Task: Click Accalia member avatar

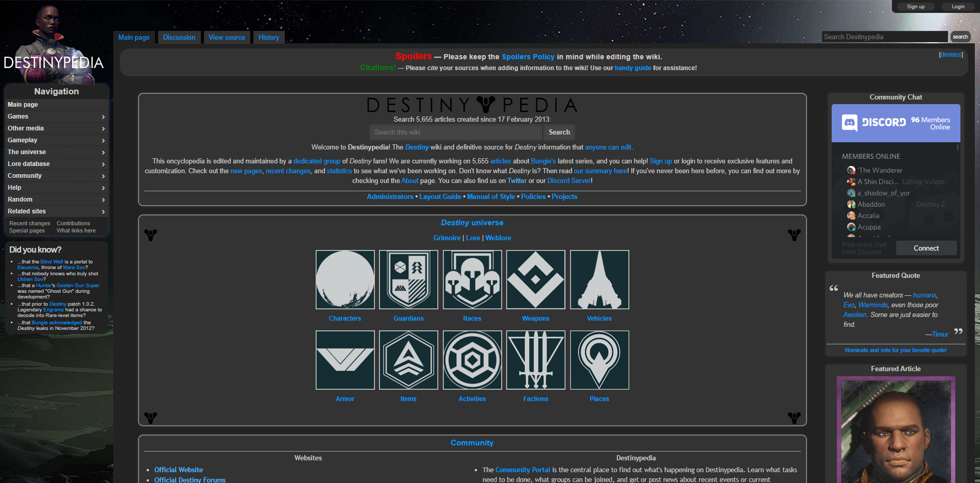Action: pos(851,215)
